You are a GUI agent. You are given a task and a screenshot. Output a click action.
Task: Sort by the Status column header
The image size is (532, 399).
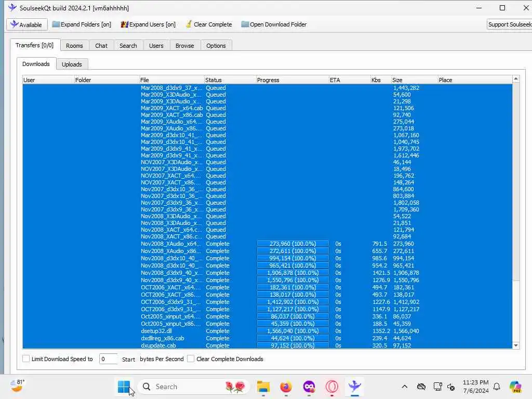230,79
